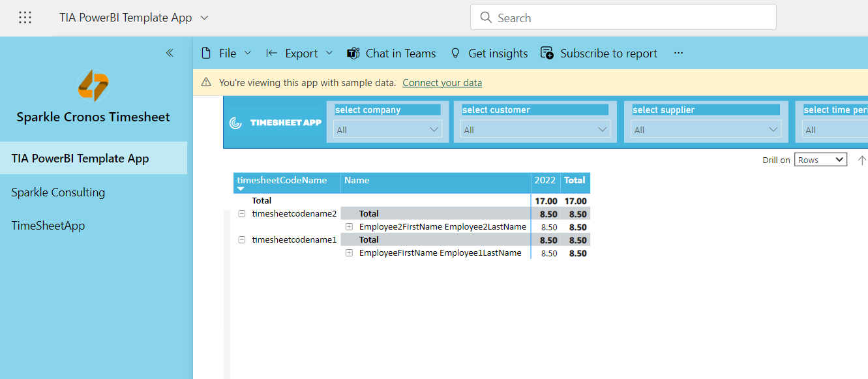Screen dimensions: 868x379
Task: Click the Get insights lightbulb icon
Action: 456,53
